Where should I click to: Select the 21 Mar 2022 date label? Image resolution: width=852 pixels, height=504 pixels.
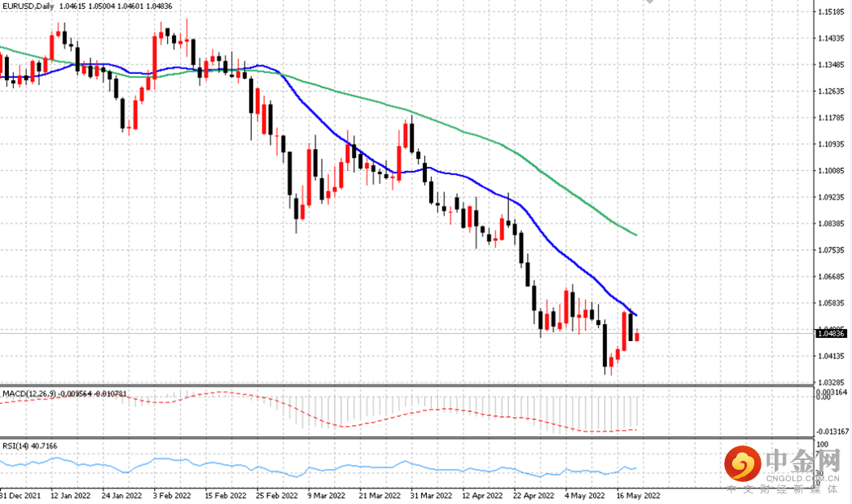click(x=380, y=495)
